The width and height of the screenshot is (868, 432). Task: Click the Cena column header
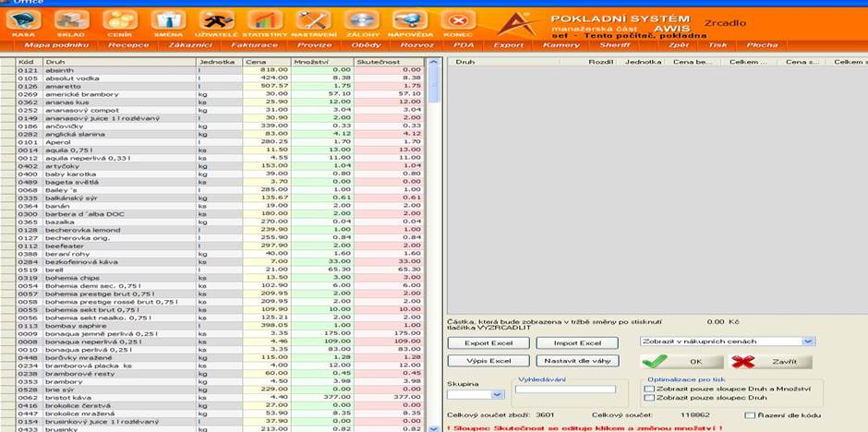coord(267,62)
